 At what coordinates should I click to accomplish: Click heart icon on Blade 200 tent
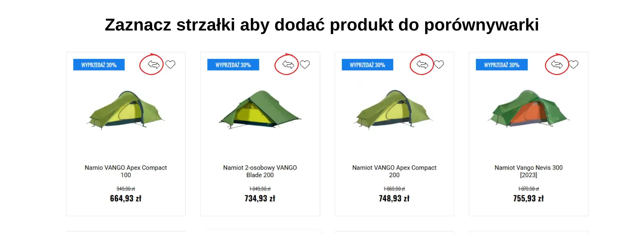[305, 64]
